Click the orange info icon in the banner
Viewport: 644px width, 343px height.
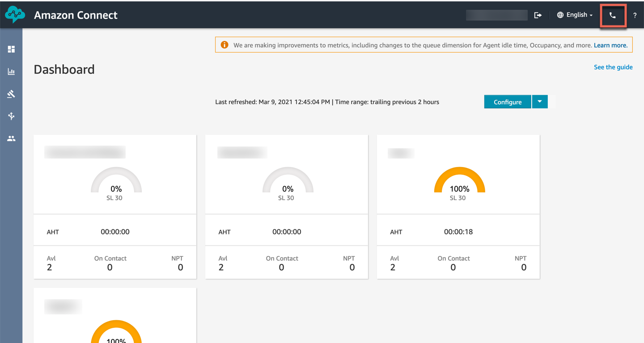[x=225, y=45]
